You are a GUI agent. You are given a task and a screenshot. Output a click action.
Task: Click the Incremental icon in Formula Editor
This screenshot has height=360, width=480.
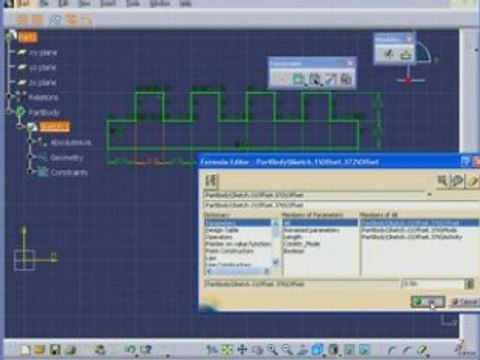pyautogui.click(x=211, y=181)
